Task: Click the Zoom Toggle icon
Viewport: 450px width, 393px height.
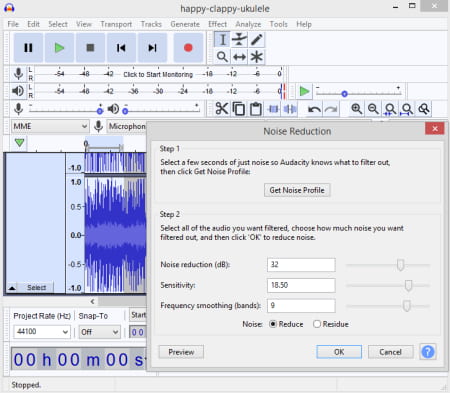Action: click(424, 109)
